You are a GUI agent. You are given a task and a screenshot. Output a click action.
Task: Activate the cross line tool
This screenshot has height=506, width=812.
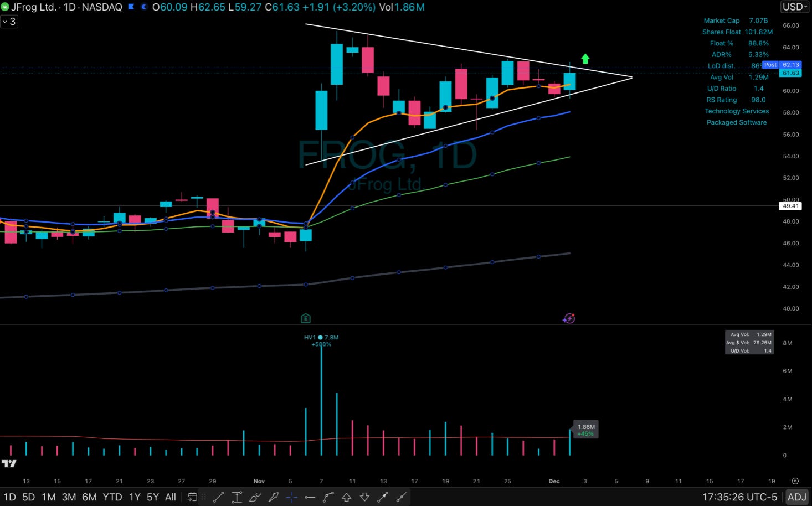(x=291, y=497)
